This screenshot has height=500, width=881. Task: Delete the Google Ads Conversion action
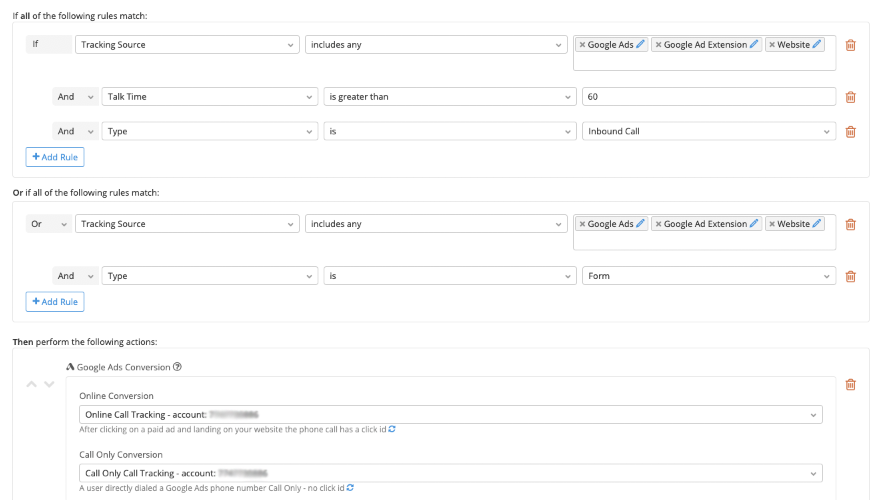click(850, 384)
